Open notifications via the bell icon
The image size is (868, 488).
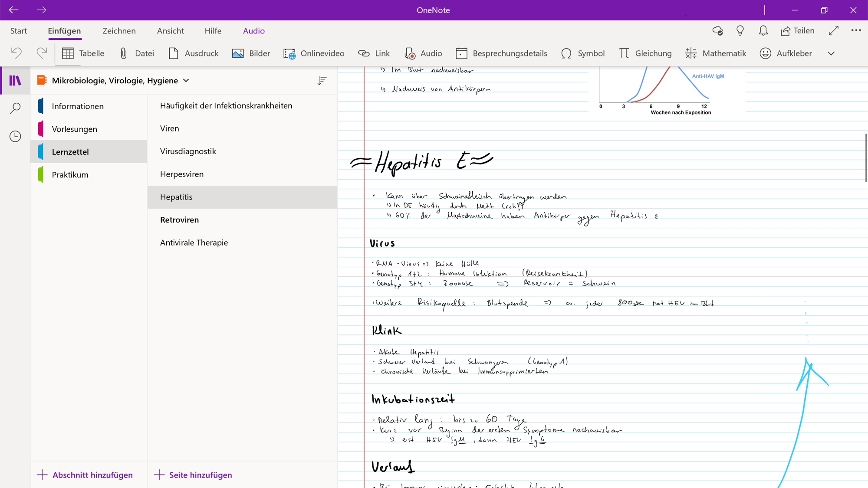pyautogui.click(x=763, y=30)
